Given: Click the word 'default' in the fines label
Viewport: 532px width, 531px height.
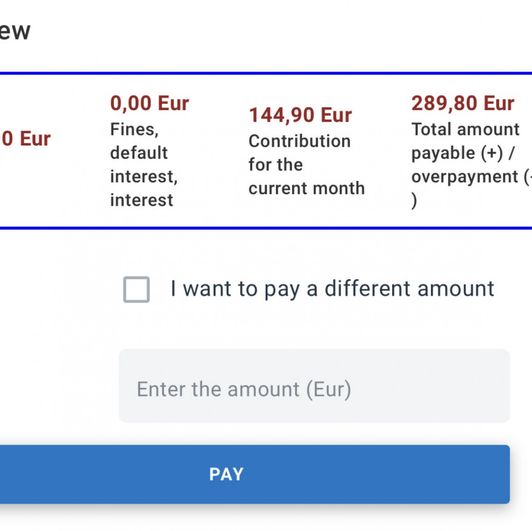Looking at the screenshot, I should tap(139, 153).
